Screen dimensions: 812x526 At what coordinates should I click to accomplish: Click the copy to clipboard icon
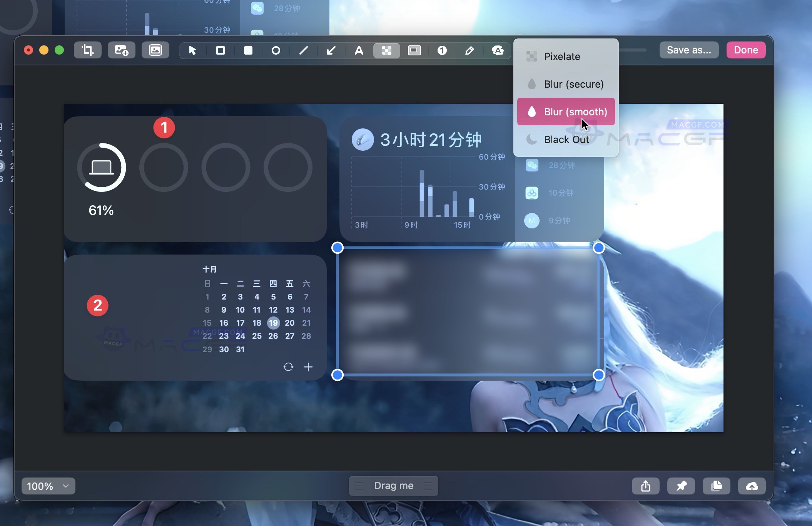[717, 486]
